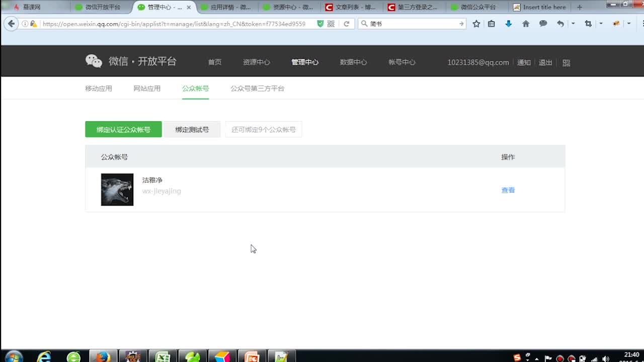Screen dimensions: 644x362
Task: Click the account email 10231385@qq.com
Action: (x=478, y=62)
